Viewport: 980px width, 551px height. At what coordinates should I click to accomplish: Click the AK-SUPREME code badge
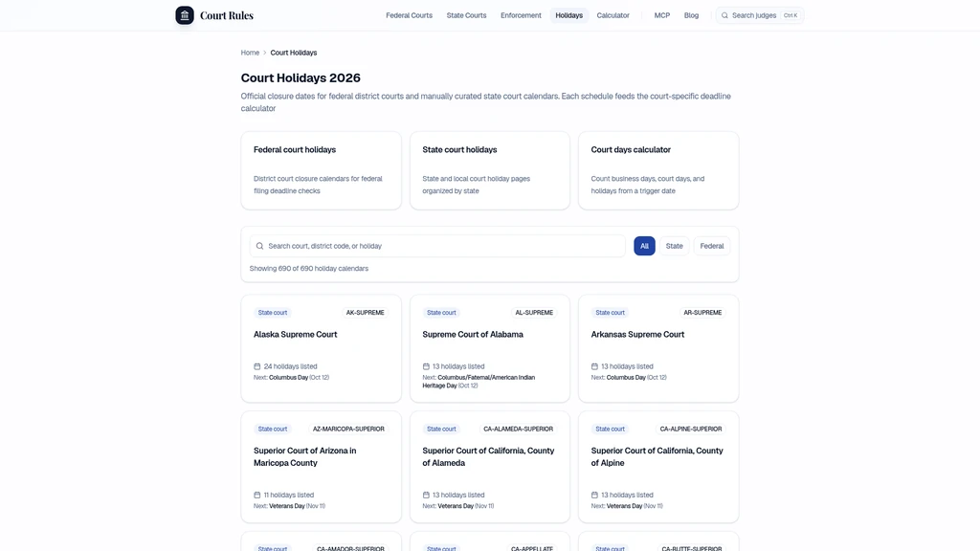[365, 313]
